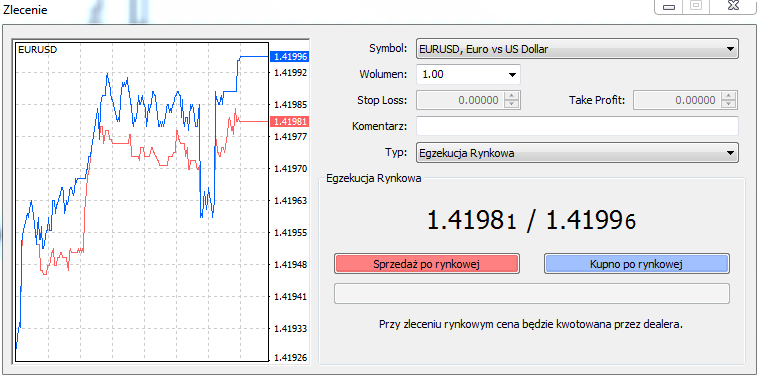Screen dimensions: 759x377
Task: Expand the Wolumen volume dropdown
Action: [x=512, y=75]
